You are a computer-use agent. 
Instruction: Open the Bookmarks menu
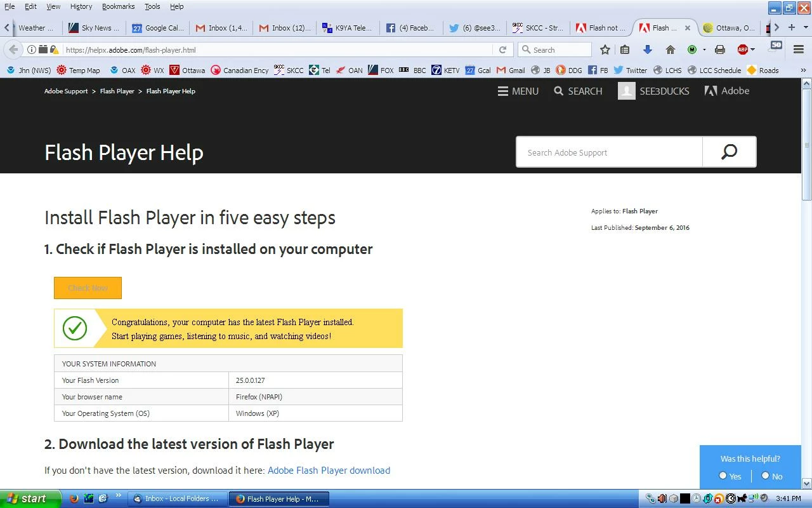[x=118, y=6]
